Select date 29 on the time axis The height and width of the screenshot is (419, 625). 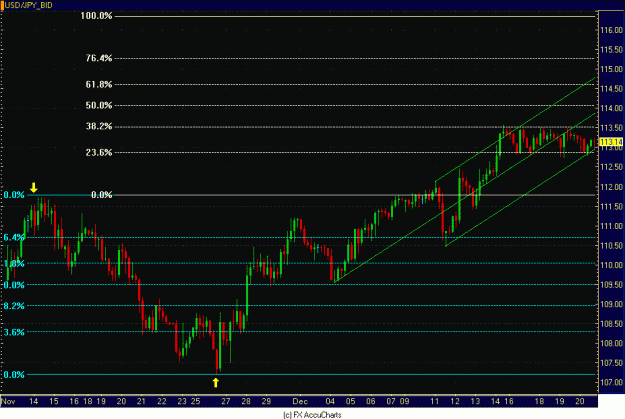(266, 401)
